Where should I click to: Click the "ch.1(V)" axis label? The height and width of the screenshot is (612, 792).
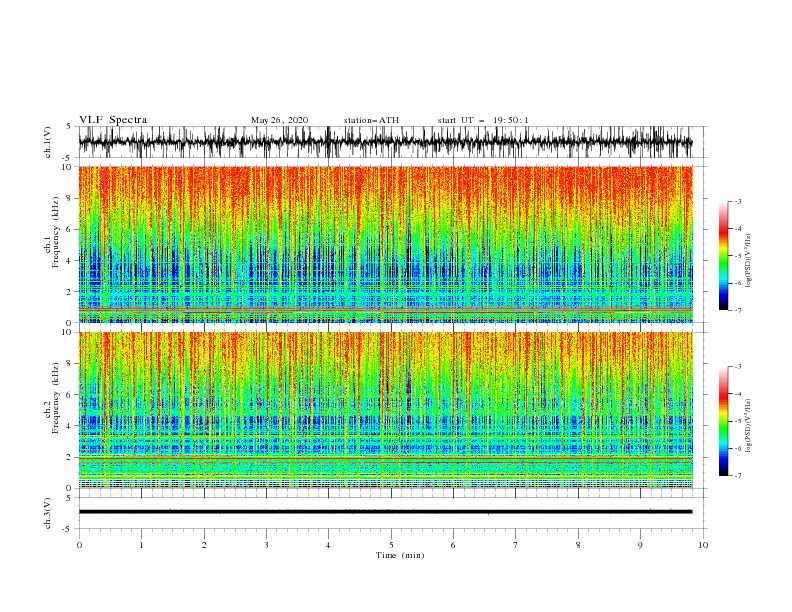48,142
